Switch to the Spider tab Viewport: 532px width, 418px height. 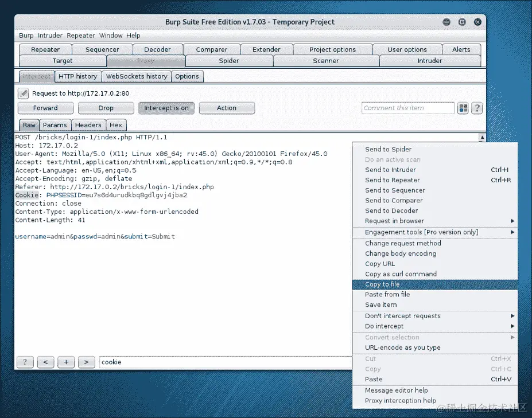coord(229,61)
